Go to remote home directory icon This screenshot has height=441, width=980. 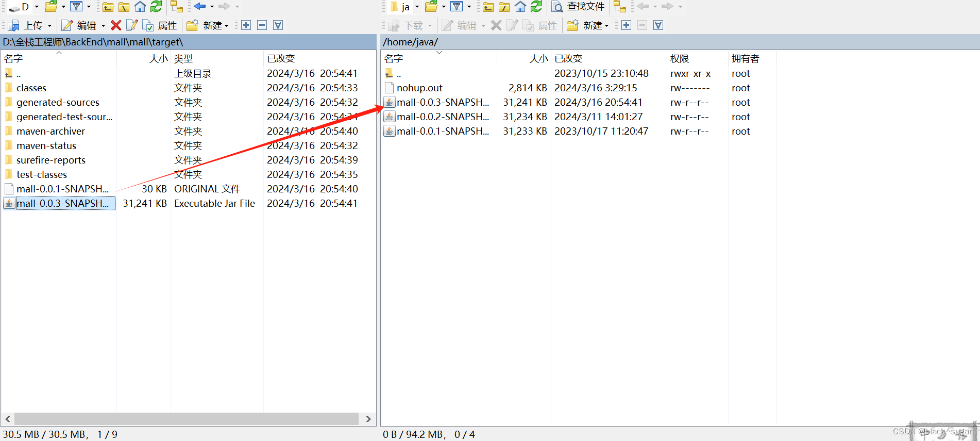pyautogui.click(x=520, y=7)
